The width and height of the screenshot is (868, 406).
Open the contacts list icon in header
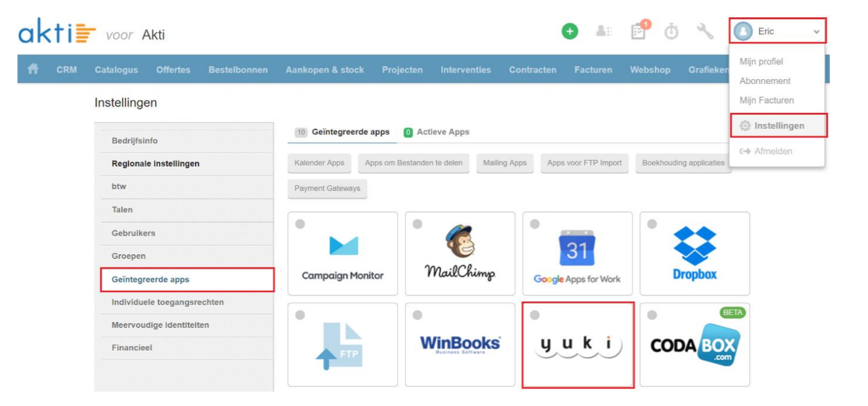click(x=604, y=31)
